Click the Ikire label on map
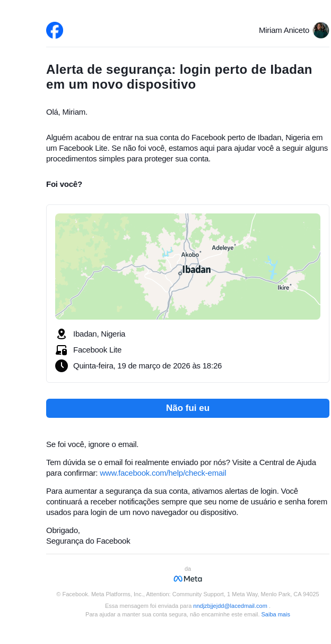Viewport: 331px width, 644px height. (283, 288)
